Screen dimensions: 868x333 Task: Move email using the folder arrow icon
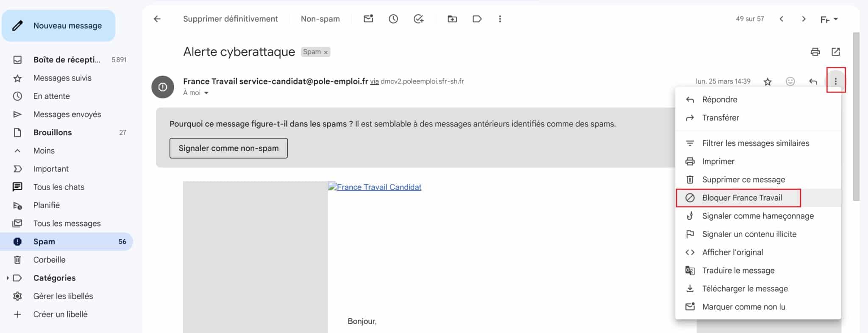pos(452,19)
